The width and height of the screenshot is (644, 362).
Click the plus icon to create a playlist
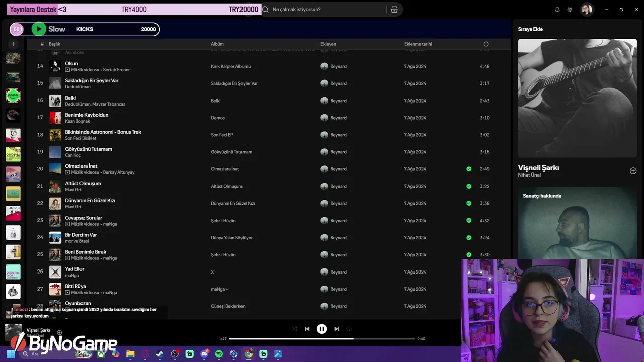[13, 44]
